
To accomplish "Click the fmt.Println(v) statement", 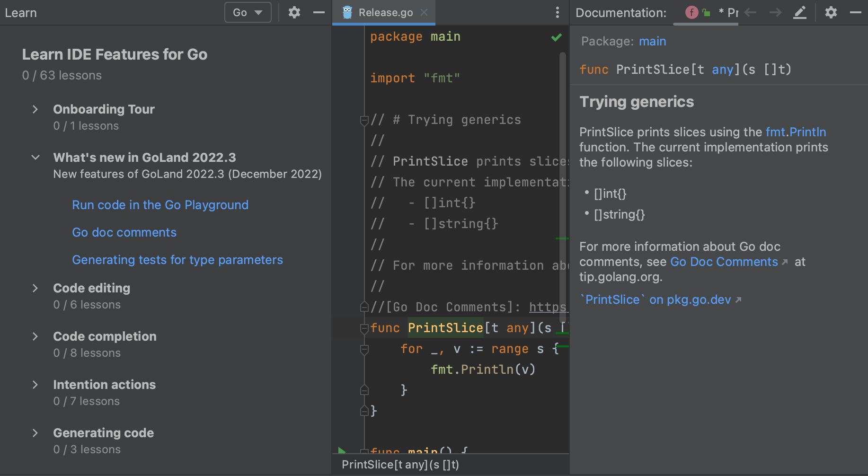I will [x=483, y=370].
